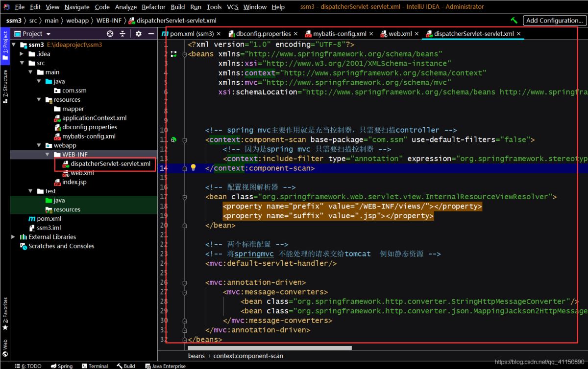The height and width of the screenshot is (369, 588).
Task: Open Project panel settings gear
Action: (139, 34)
